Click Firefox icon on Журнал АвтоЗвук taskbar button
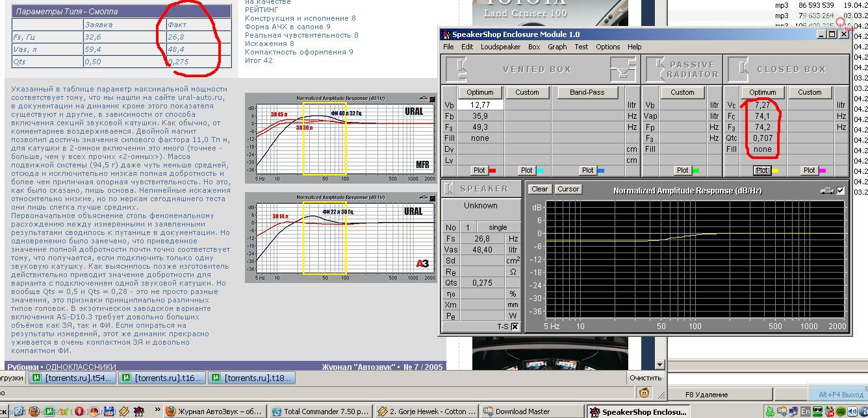 pos(171,412)
